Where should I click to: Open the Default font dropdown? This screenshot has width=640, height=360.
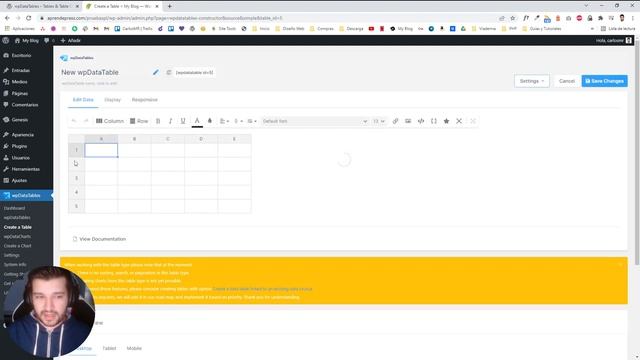pos(315,121)
